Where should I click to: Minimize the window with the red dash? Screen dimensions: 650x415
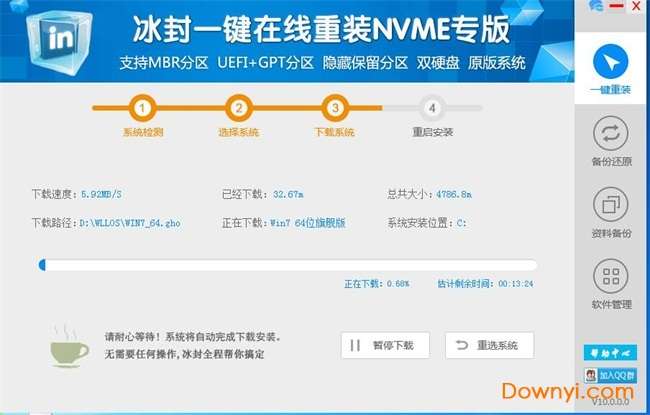[616, 6]
